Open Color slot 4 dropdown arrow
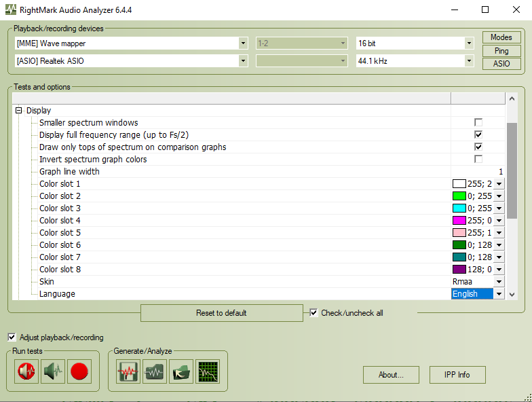This screenshot has width=532, height=402. click(x=499, y=220)
